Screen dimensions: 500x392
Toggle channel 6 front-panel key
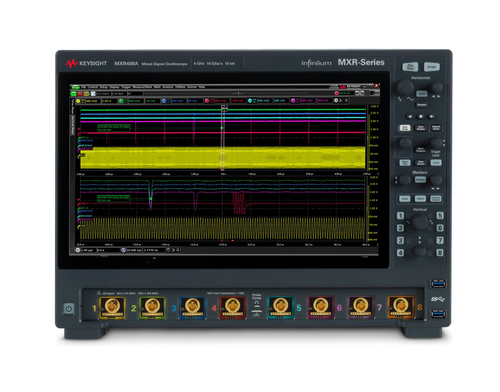pyautogui.click(x=440, y=228)
